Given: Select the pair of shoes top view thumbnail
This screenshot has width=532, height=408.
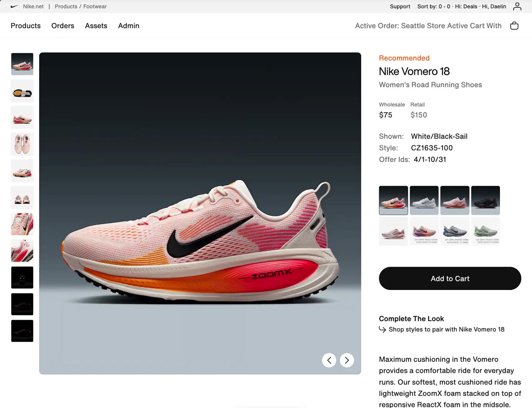Looking at the screenshot, I should click(22, 144).
